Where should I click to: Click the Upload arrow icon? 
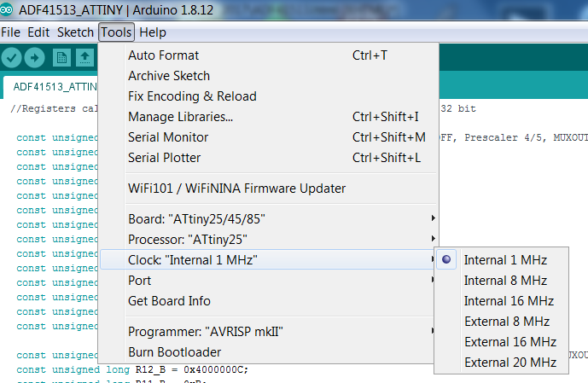point(34,58)
